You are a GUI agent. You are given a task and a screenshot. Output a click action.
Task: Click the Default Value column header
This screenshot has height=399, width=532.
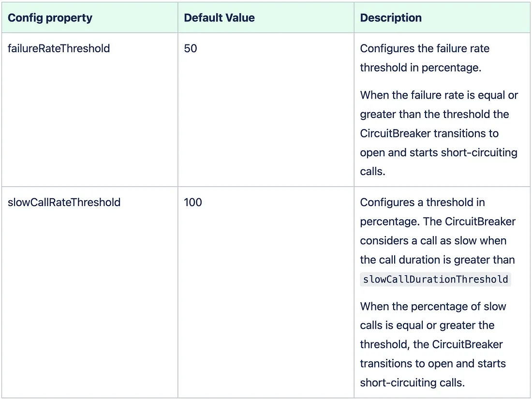point(219,18)
